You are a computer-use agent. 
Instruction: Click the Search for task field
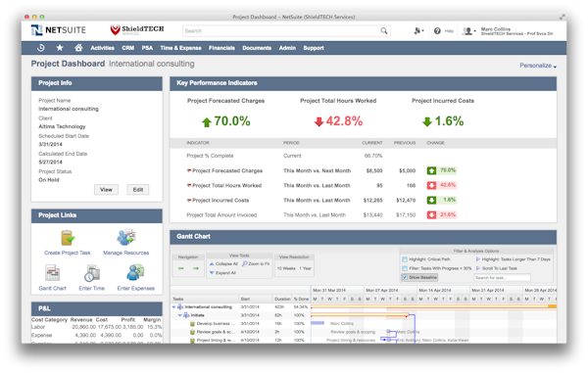pyautogui.click(x=502, y=277)
